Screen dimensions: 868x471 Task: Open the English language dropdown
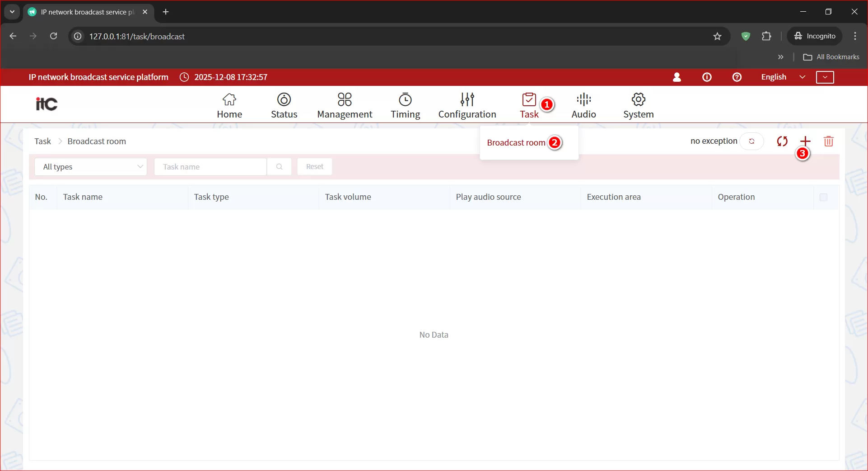point(783,77)
